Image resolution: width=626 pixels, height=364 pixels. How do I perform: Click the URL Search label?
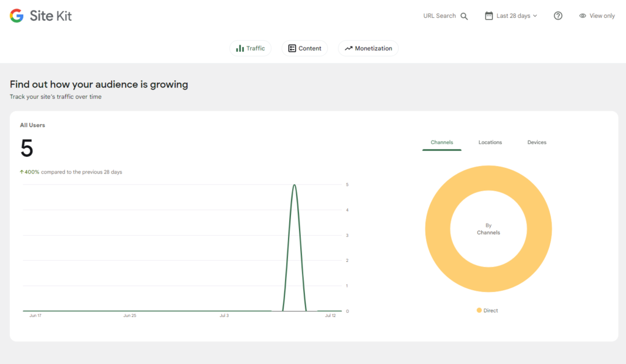pos(439,15)
